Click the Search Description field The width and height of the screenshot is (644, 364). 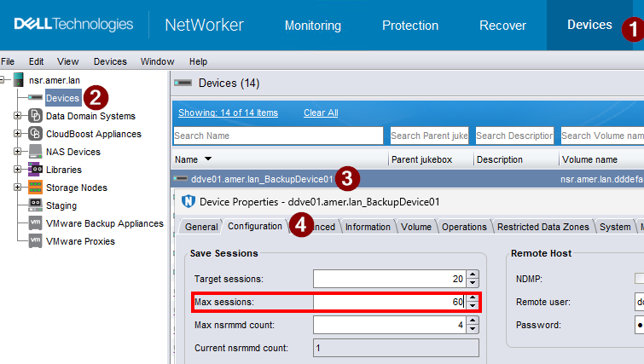pos(514,136)
